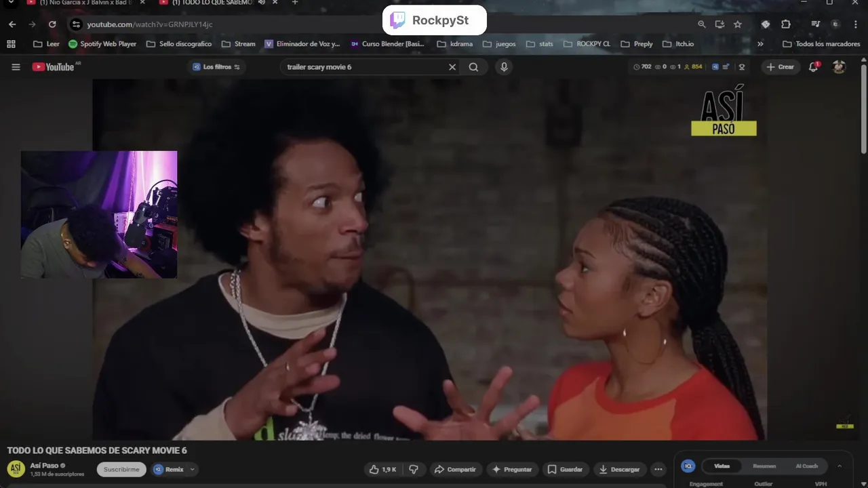Open the Curso Blender bookmark
This screenshot has width=868, height=488.
click(x=387, y=44)
